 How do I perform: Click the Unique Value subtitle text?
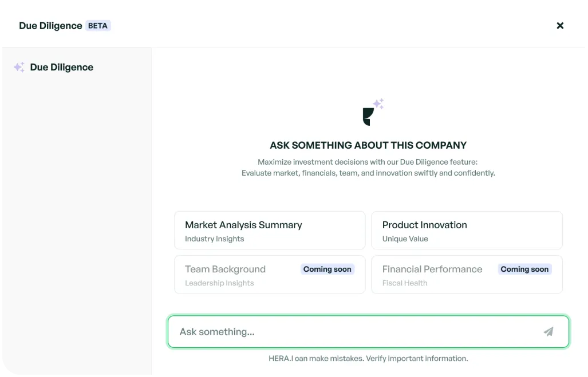(x=406, y=239)
